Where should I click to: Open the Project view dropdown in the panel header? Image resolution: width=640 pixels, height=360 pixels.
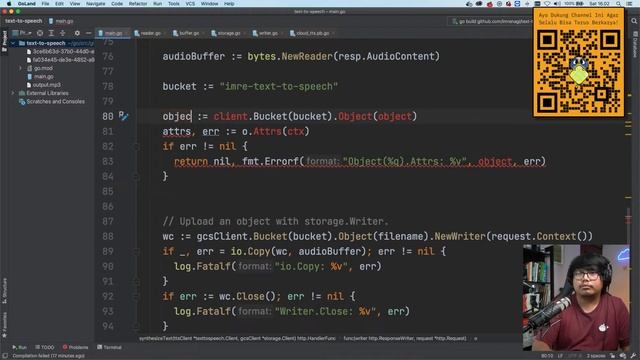[22, 33]
